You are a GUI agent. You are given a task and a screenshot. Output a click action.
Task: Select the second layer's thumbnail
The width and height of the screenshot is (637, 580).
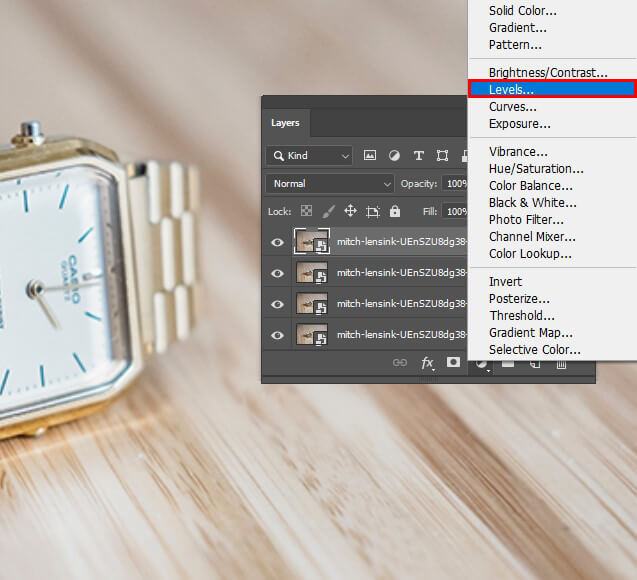[x=311, y=273]
